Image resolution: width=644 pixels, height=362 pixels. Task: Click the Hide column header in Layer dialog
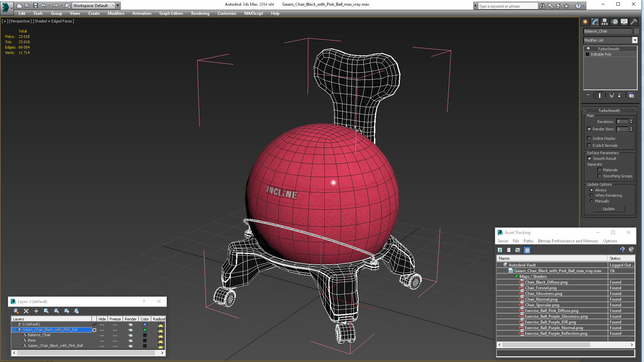click(102, 319)
